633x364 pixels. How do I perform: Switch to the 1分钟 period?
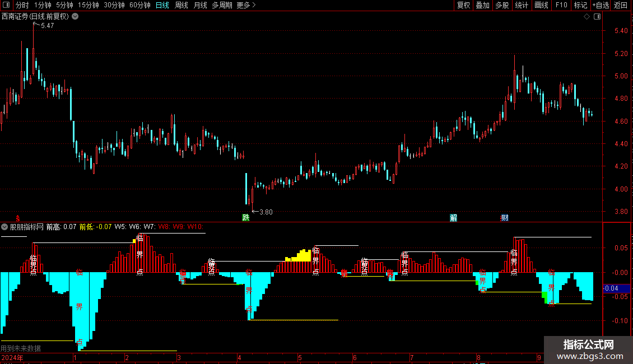click(x=43, y=5)
